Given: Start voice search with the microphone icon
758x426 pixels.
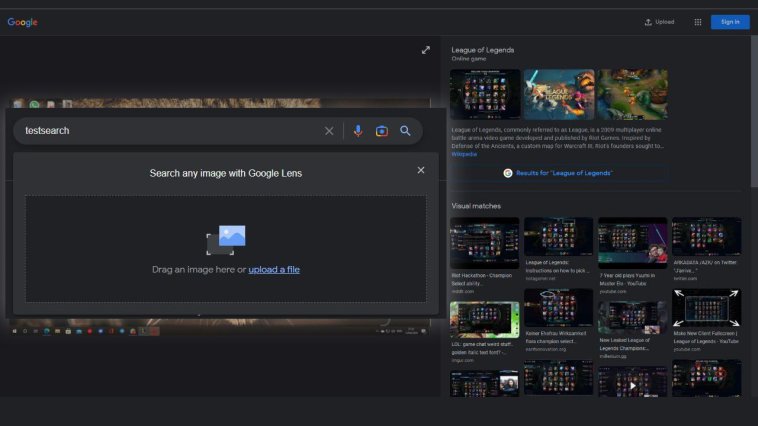Looking at the screenshot, I should tap(358, 131).
